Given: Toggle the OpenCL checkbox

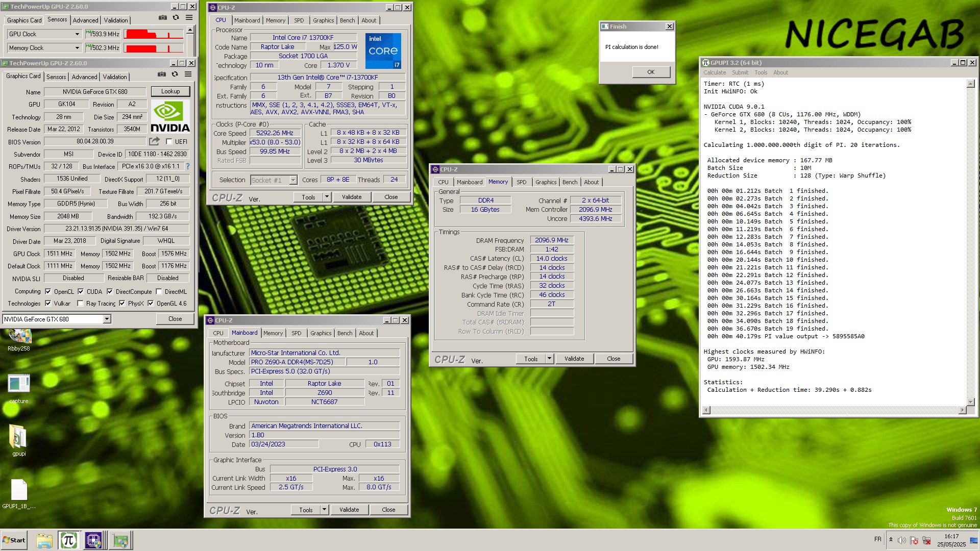Looking at the screenshot, I should click(48, 292).
